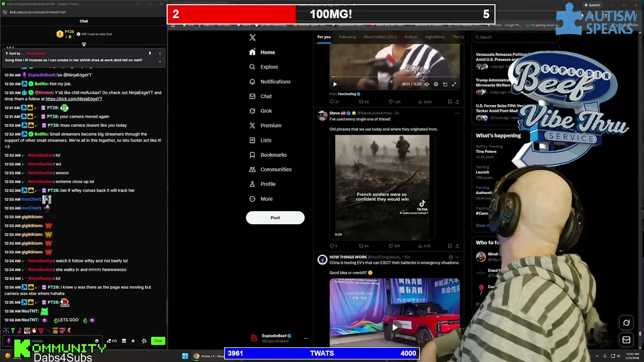Screen dimensions: 644x362
Task: Expand the Kick gift leaderboard arrow
Action: [84, 44]
